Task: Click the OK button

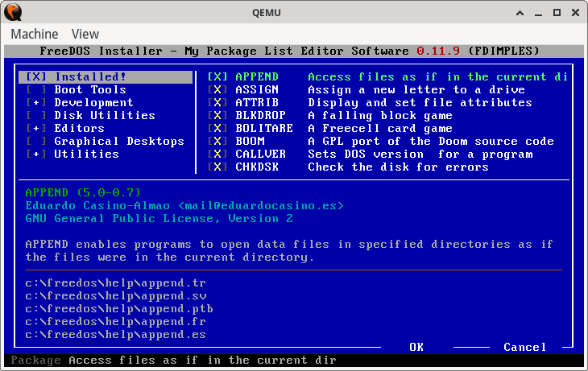Action: click(x=416, y=347)
